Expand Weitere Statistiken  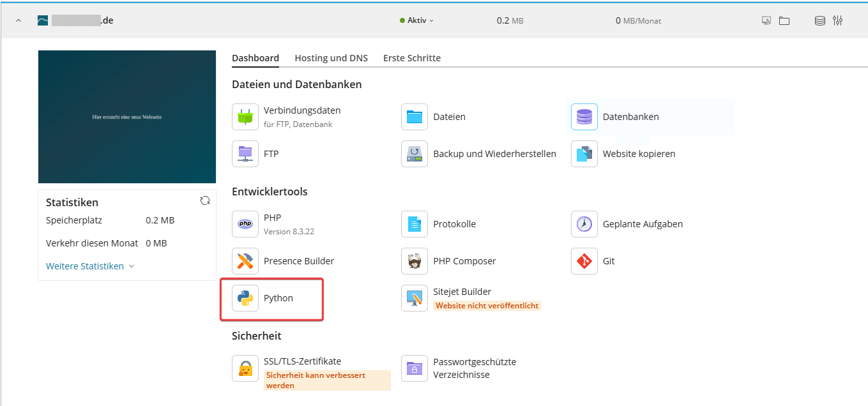[90, 266]
